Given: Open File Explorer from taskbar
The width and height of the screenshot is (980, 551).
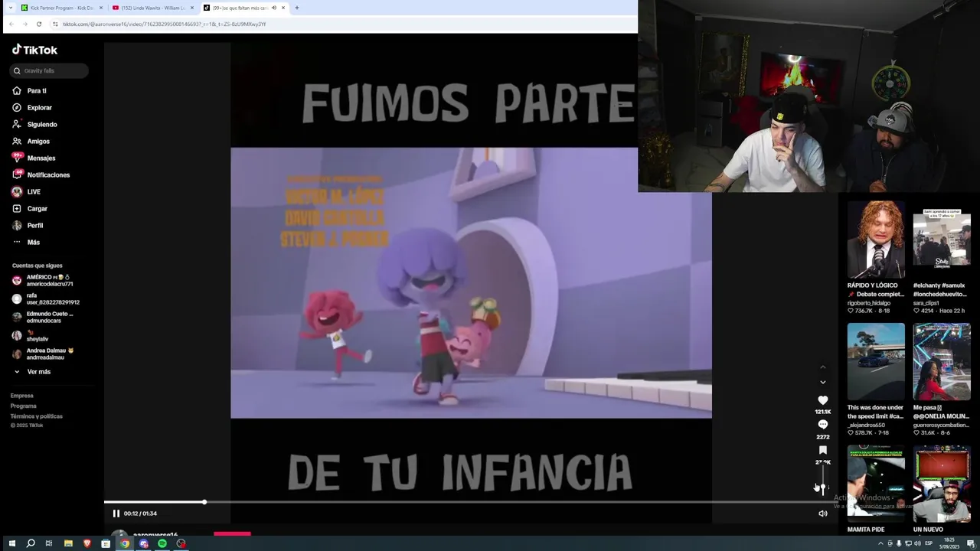Looking at the screenshot, I should [x=68, y=543].
